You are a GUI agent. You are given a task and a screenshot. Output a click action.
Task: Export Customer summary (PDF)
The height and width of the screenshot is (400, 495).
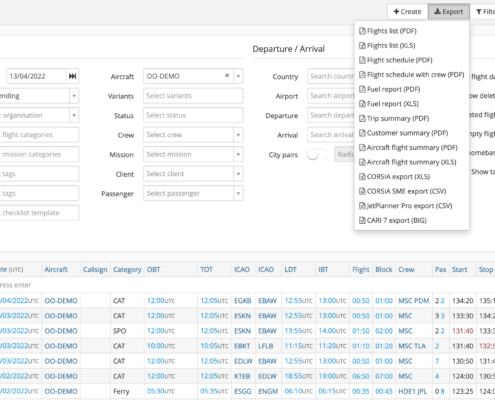(x=403, y=133)
